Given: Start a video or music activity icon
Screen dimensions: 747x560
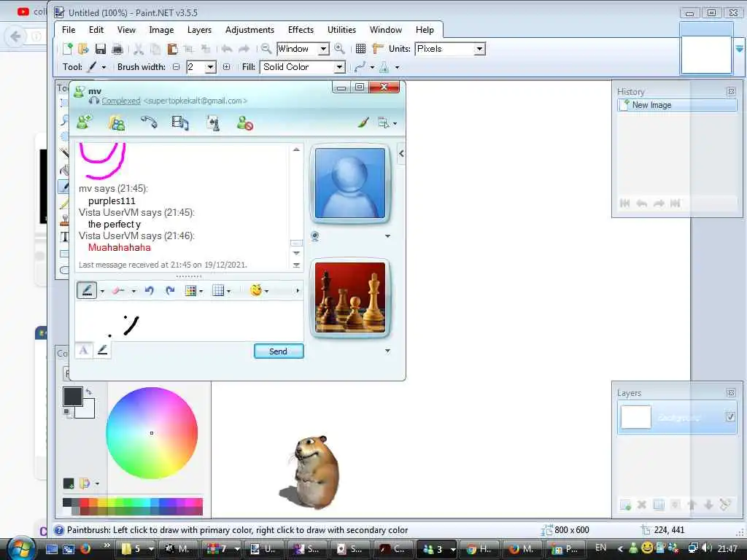Looking at the screenshot, I should (x=180, y=122).
